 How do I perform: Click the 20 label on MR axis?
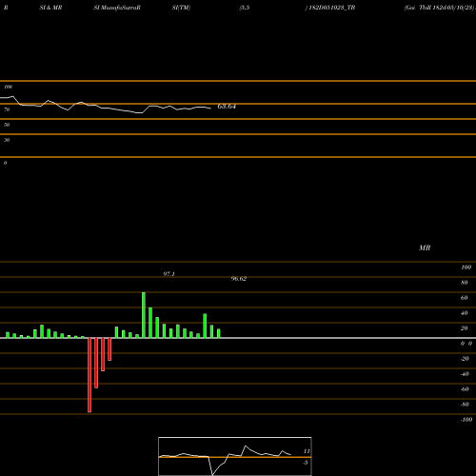pyautogui.click(x=465, y=328)
